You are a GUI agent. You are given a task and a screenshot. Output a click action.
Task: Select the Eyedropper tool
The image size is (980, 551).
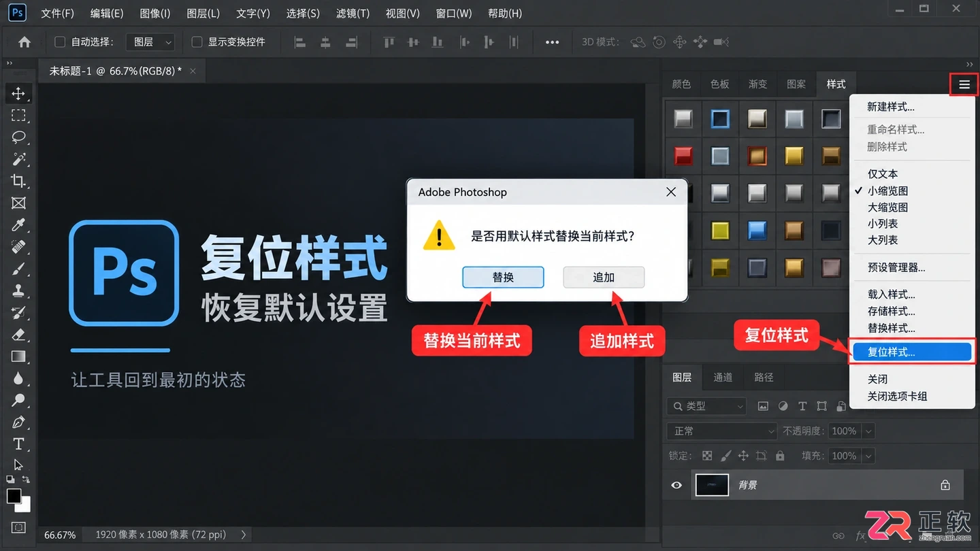[18, 224]
